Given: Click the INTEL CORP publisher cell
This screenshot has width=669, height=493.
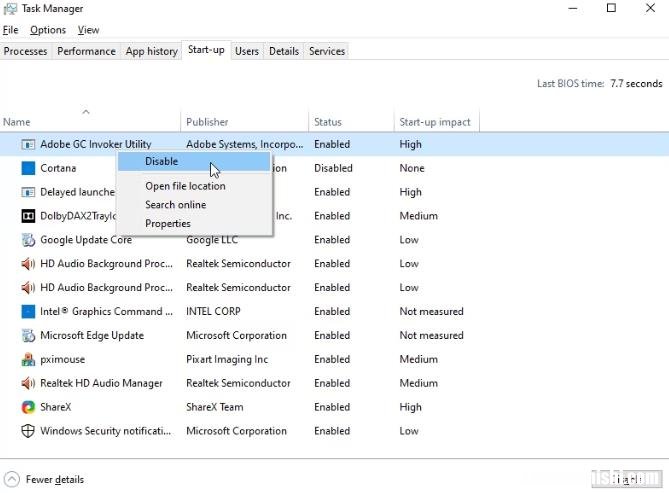Looking at the screenshot, I should point(213,312).
